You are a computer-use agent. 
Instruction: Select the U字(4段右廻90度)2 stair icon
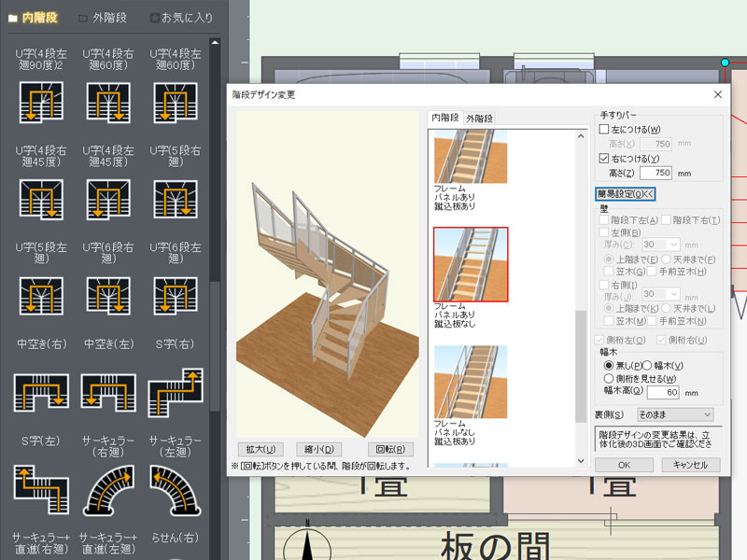coord(40,103)
